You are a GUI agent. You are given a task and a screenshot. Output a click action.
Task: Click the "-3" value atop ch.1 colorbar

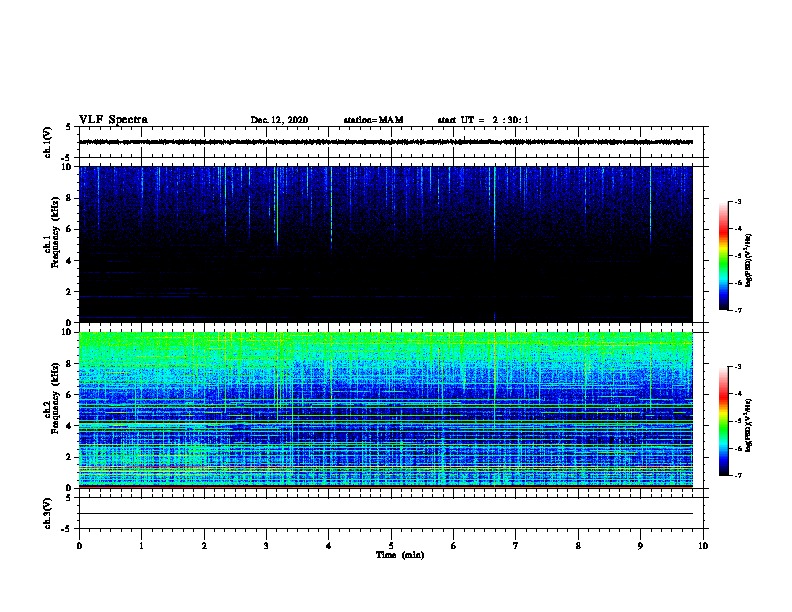(737, 202)
